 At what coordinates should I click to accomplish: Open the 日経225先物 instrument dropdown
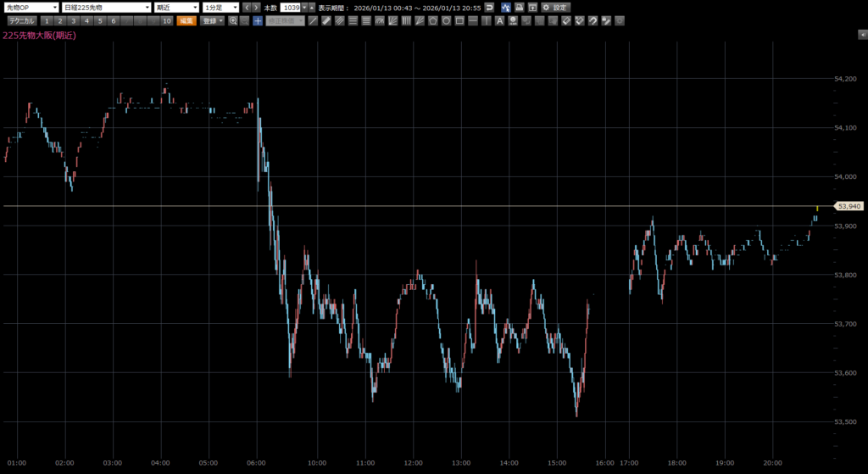coord(107,7)
